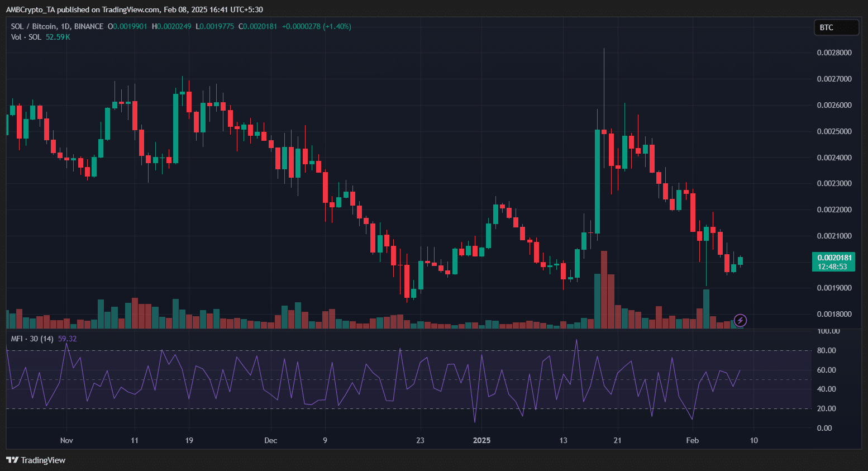Click the 0.0028000 price axis label

(x=834, y=53)
